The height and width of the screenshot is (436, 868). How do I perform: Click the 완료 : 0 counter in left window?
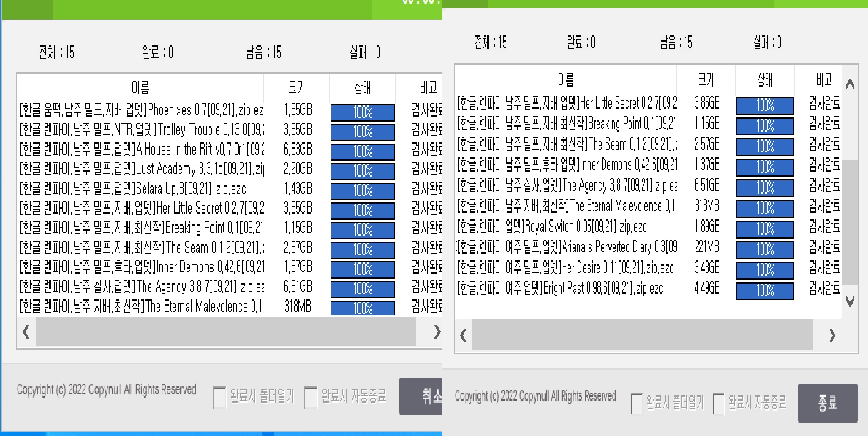point(157,52)
